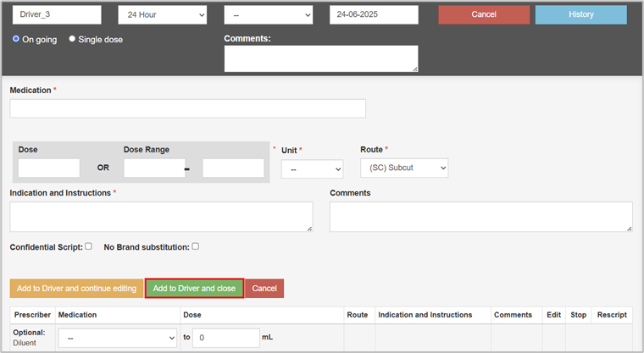Screen dimensions: 644x353
Task: Open the 24 Hour duration dropdown
Action: click(162, 15)
